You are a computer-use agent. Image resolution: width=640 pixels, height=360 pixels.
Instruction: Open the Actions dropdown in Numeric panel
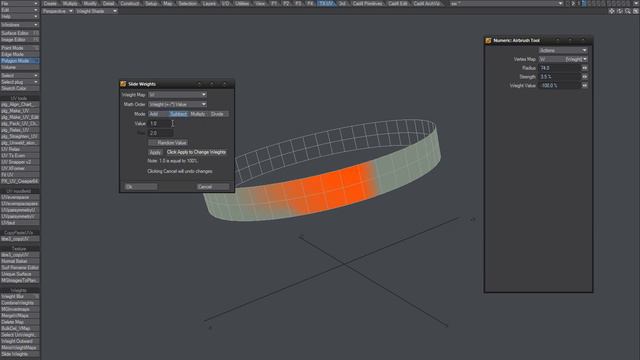(563, 50)
